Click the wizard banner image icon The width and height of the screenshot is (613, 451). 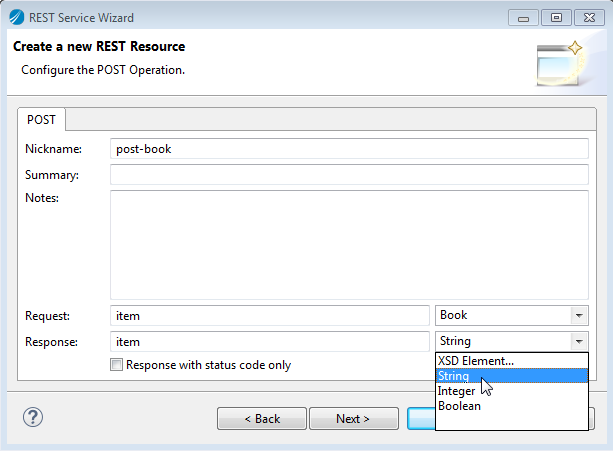[560, 63]
